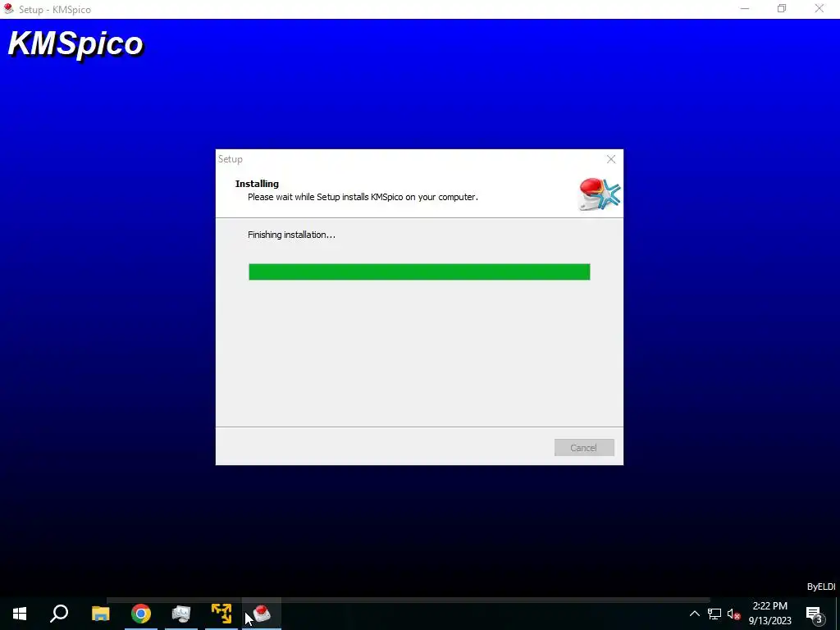840x630 pixels.
Task: Open Windows taskbar search
Action: [x=59, y=614]
